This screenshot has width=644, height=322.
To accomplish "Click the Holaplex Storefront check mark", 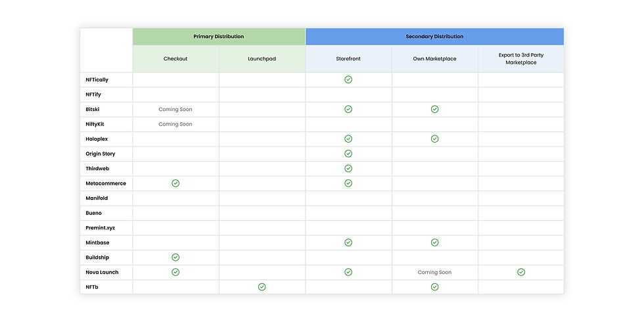I will [348, 139].
